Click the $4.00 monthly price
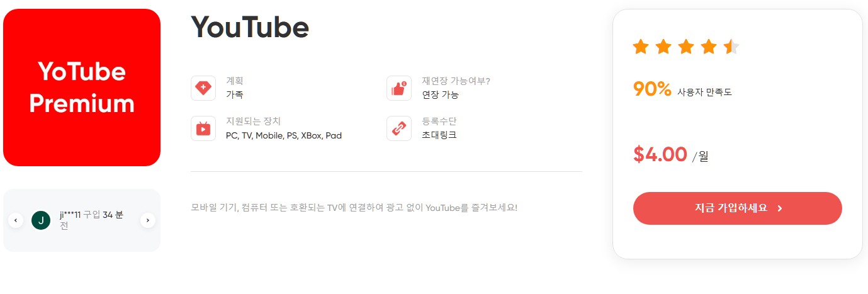Image resolution: width=868 pixels, height=294 pixels. click(660, 154)
